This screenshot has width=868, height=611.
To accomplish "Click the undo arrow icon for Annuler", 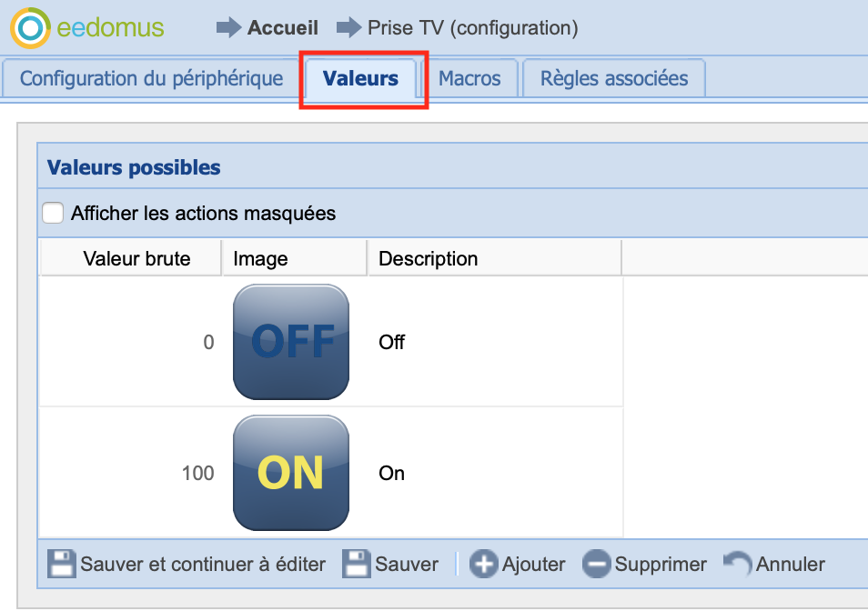I will (738, 565).
